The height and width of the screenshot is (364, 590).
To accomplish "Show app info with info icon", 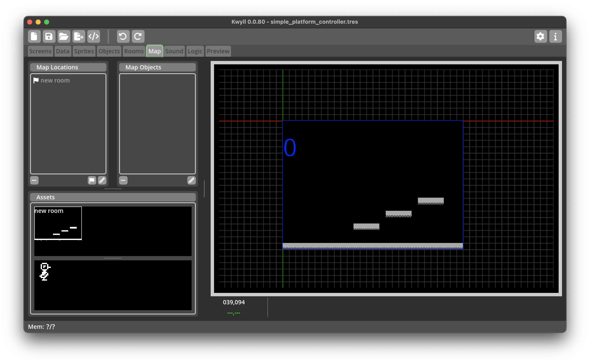I will click(555, 36).
